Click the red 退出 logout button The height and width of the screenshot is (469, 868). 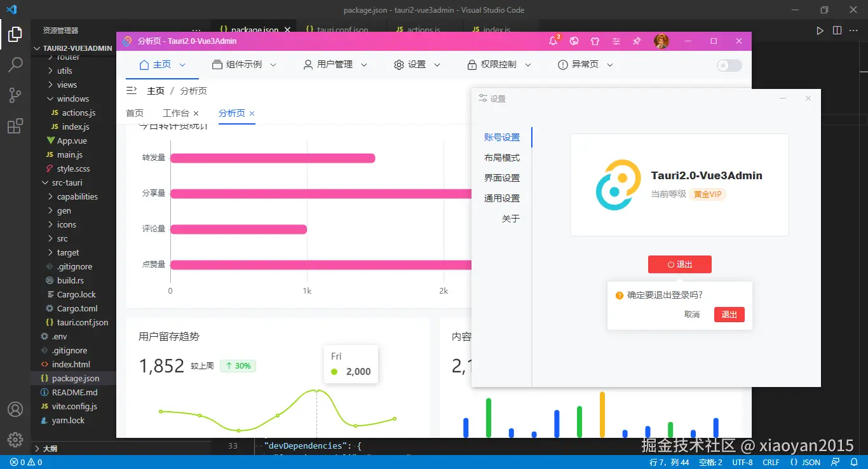pos(680,264)
